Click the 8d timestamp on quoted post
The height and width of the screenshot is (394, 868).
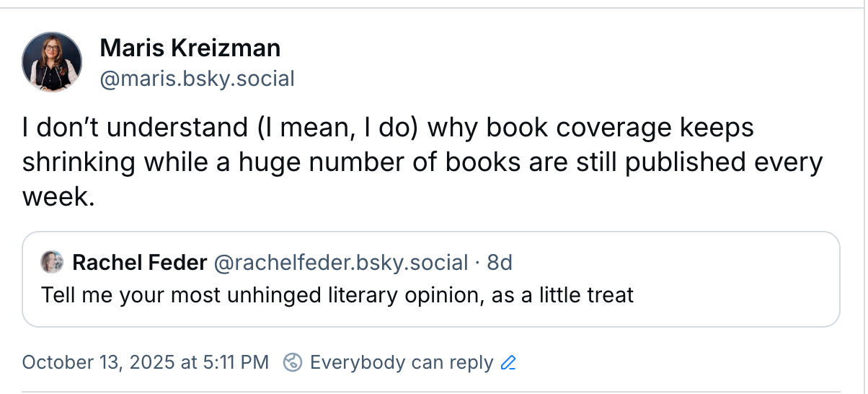tap(500, 263)
